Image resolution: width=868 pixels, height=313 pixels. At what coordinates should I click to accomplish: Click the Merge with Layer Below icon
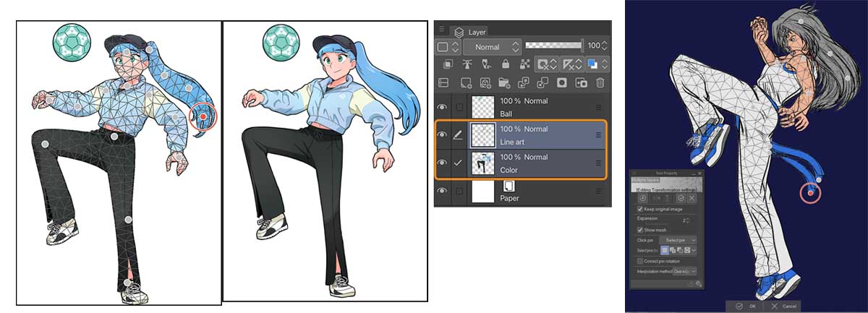(542, 82)
